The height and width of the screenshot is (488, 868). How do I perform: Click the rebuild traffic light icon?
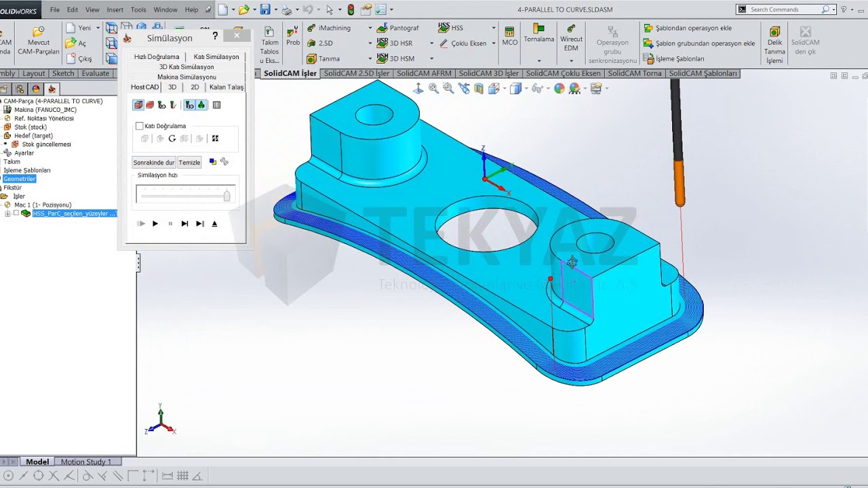point(351,9)
